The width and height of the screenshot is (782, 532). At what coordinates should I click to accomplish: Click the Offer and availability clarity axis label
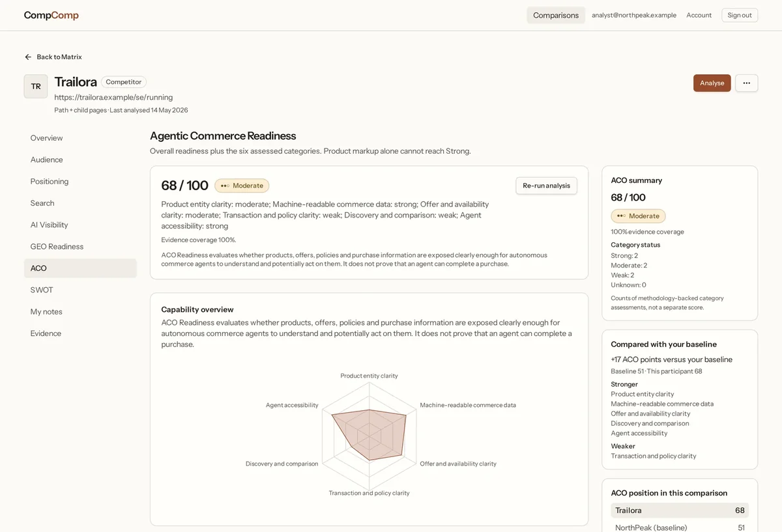tap(458, 464)
